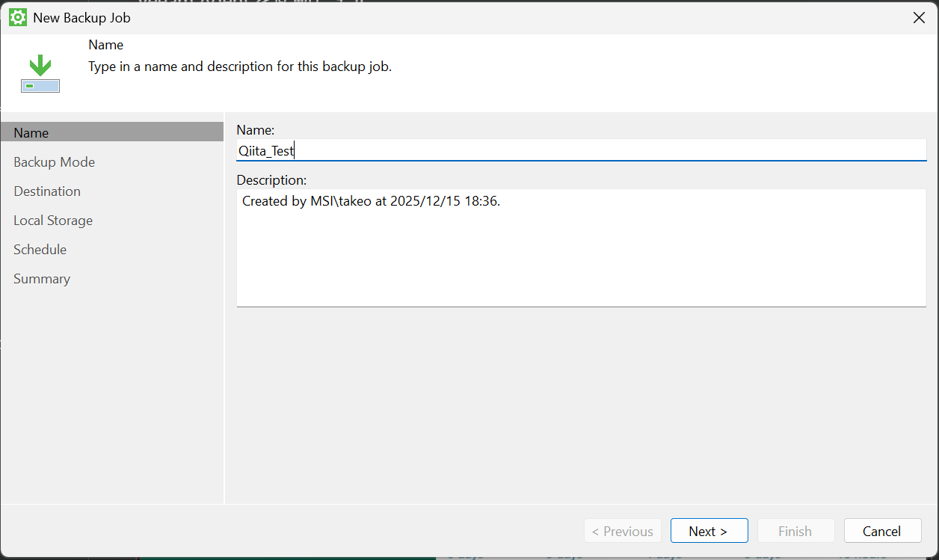The width and height of the screenshot is (939, 560).
Task: Click the 'Type in a name and description' instruction text
Action: click(240, 67)
